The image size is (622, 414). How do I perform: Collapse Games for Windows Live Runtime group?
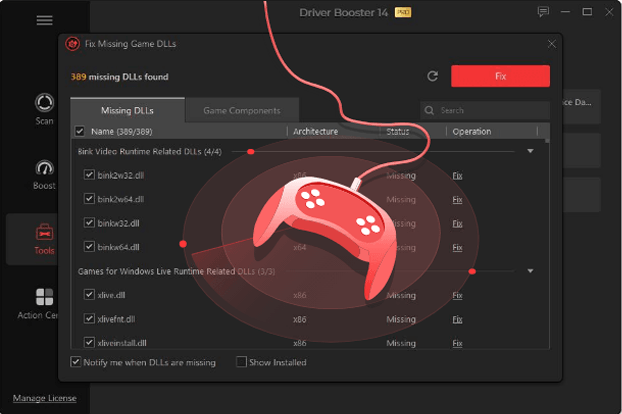click(530, 271)
